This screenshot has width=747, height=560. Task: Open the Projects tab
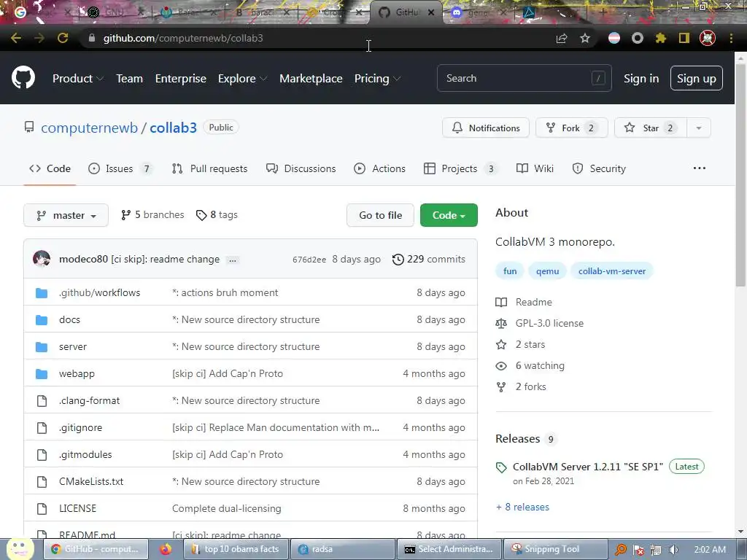point(460,168)
